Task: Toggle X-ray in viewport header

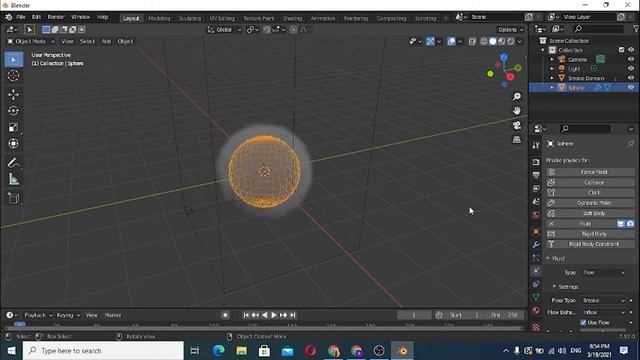Action: tap(472, 41)
